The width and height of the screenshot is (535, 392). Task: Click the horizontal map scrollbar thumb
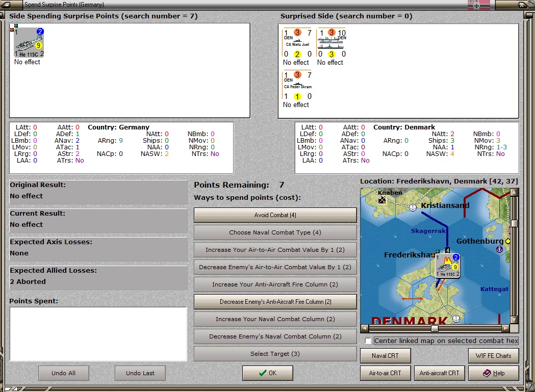coord(435,328)
